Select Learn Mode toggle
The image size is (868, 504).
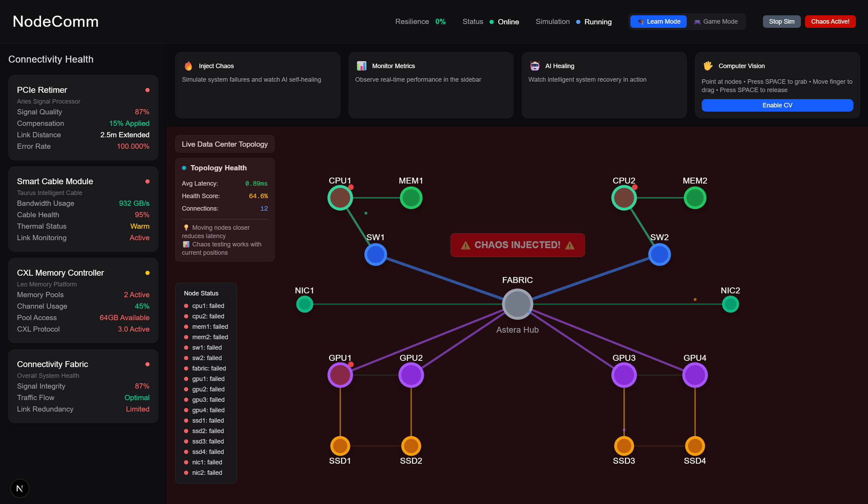coord(658,22)
